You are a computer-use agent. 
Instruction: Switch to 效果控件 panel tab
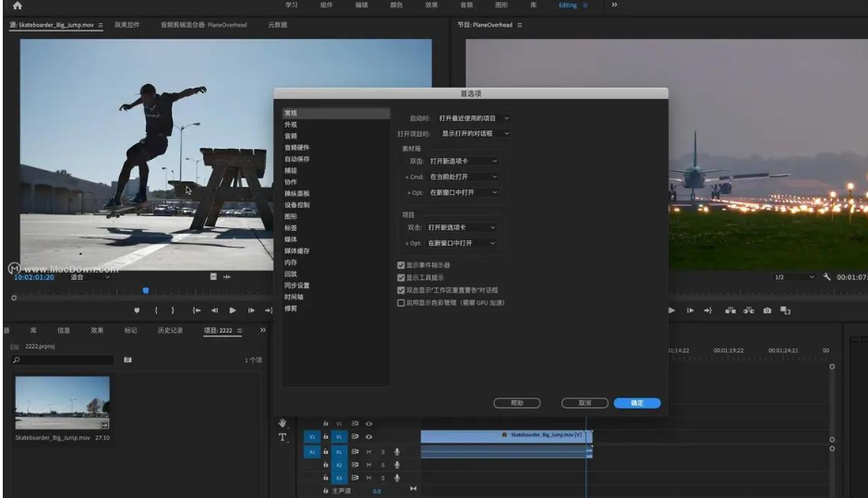[127, 25]
